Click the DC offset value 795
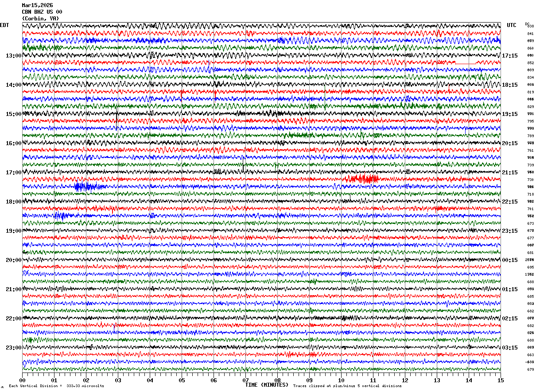 click(530, 121)
